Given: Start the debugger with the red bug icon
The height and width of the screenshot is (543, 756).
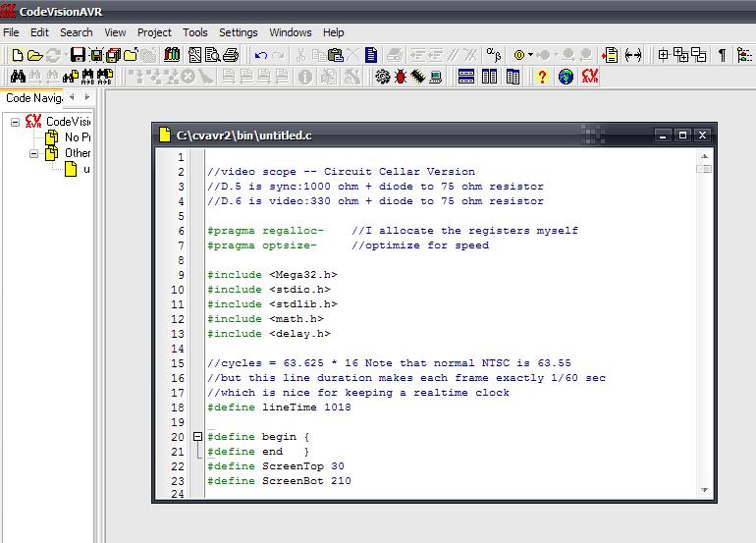Looking at the screenshot, I should (x=401, y=77).
